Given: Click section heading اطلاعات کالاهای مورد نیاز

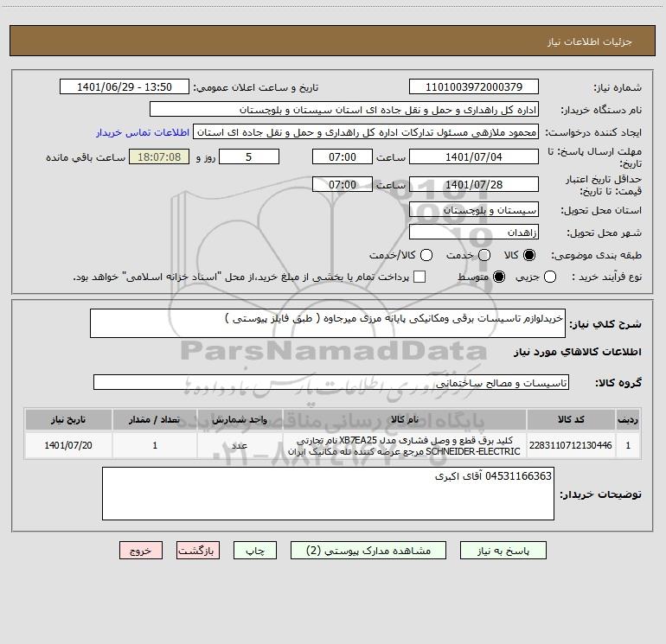Looking at the screenshot, I should pos(577,352).
